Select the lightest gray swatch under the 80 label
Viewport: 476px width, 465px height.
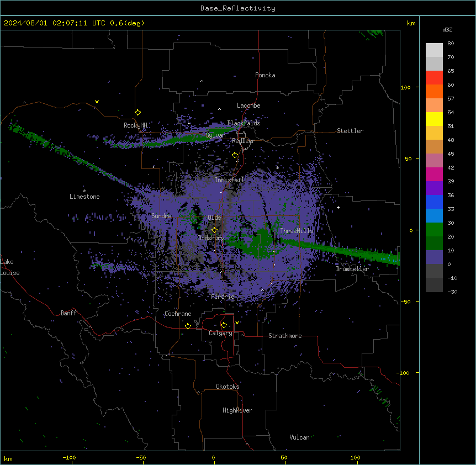pos(434,50)
